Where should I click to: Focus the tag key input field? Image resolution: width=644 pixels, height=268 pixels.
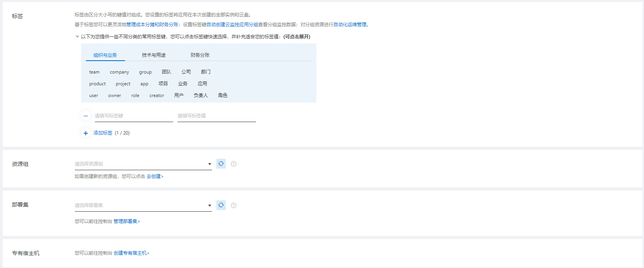[134, 116]
